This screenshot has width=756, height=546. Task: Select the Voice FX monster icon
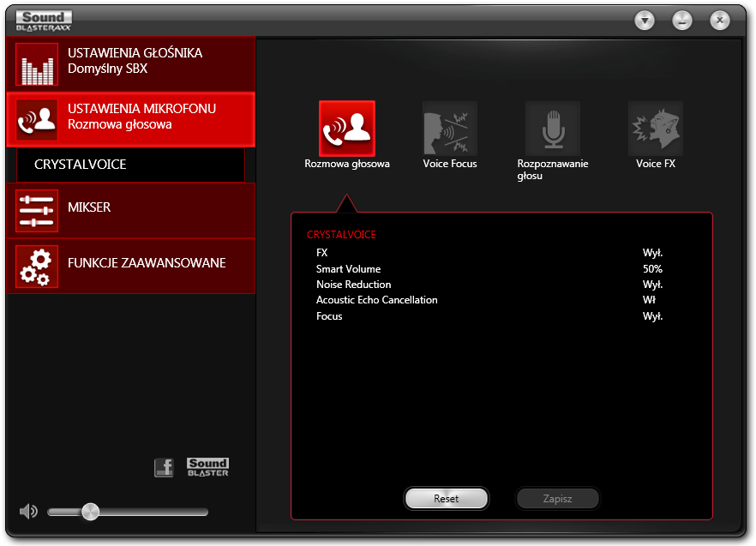pyautogui.click(x=656, y=129)
